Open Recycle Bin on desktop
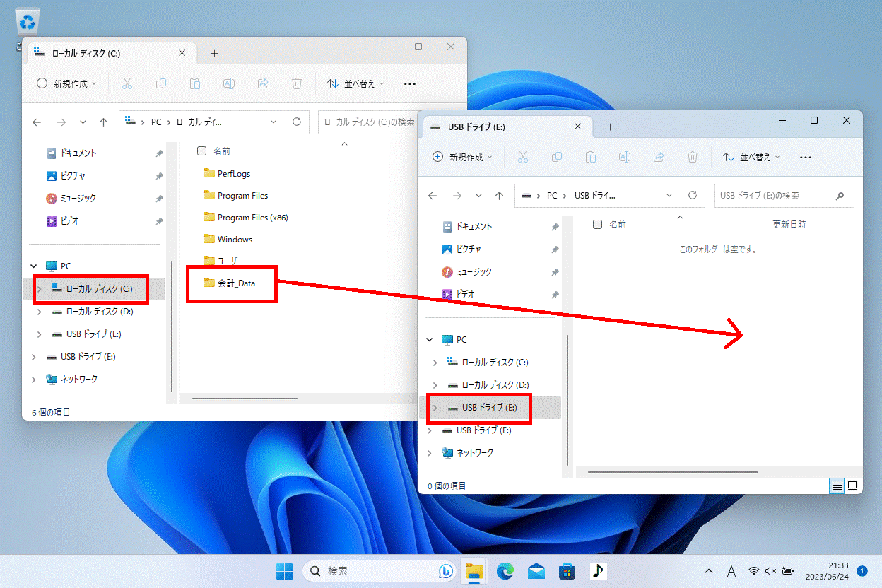882x588 pixels. tap(28, 23)
